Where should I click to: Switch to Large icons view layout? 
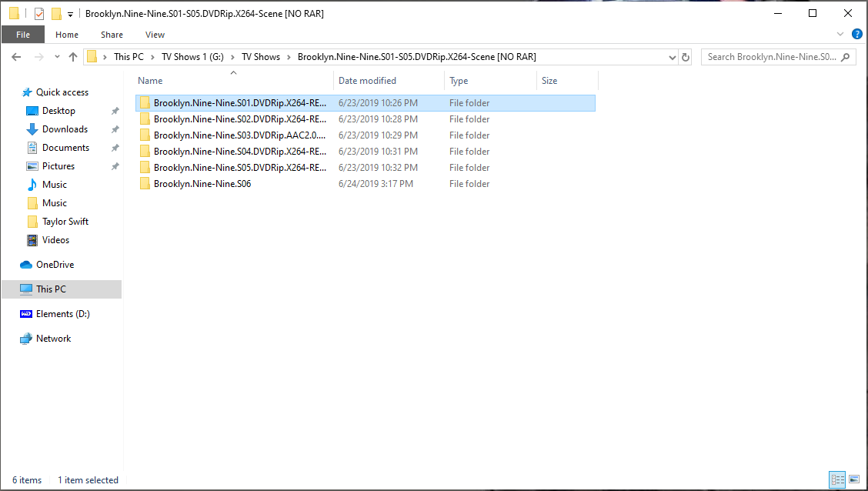pyautogui.click(x=854, y=479)
